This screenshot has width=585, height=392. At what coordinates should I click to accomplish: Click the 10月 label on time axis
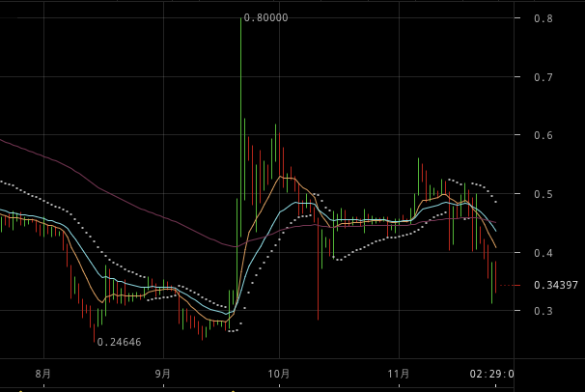279,374
